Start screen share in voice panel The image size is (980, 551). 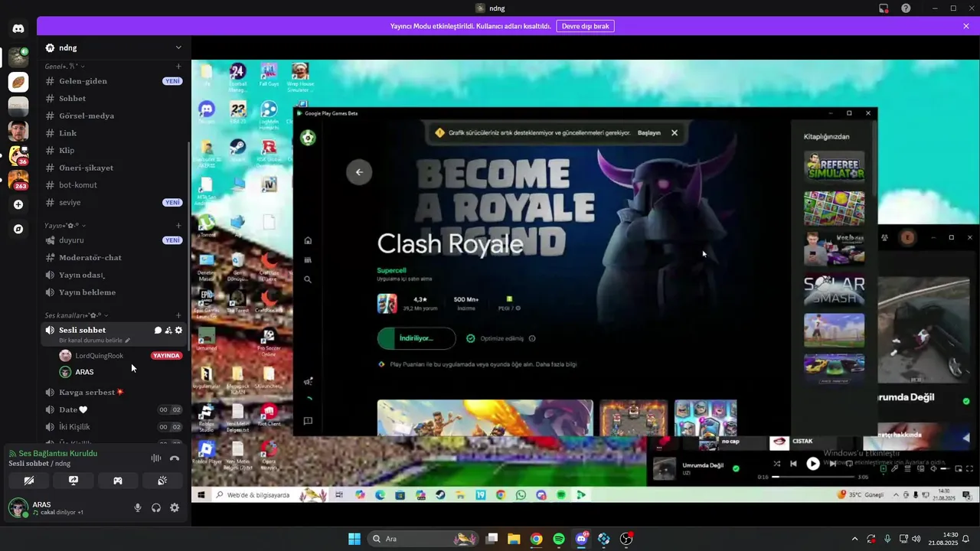tap(73, 481)
